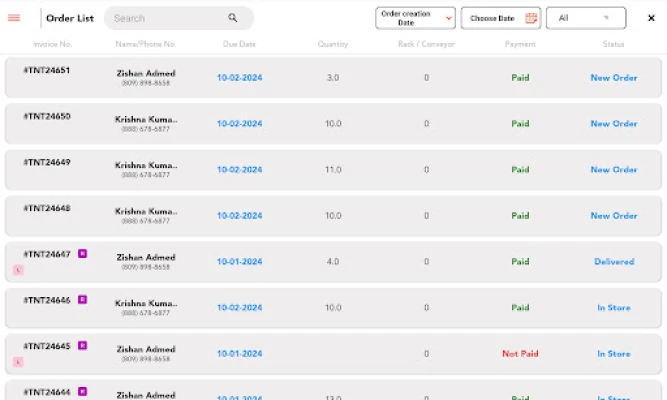667x400 pixels.
Task: Click purple badge on order #TNT24647
Action: point(83,254)
